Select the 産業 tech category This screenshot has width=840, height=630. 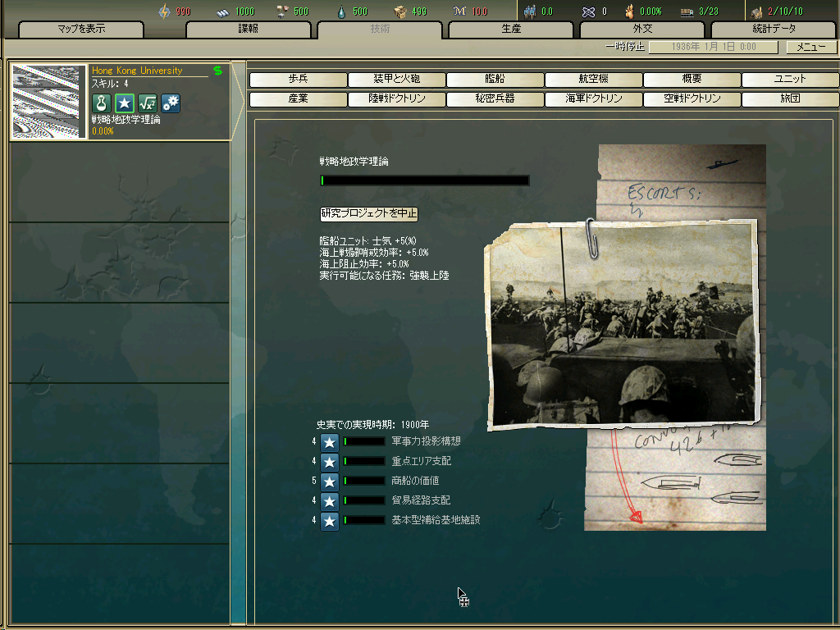tap(299, 99)
